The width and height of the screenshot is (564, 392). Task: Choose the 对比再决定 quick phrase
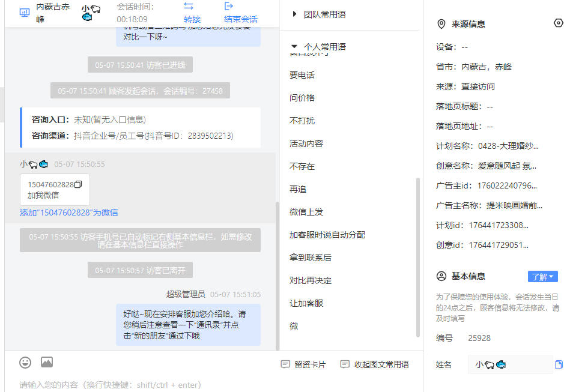coord(311,280)
